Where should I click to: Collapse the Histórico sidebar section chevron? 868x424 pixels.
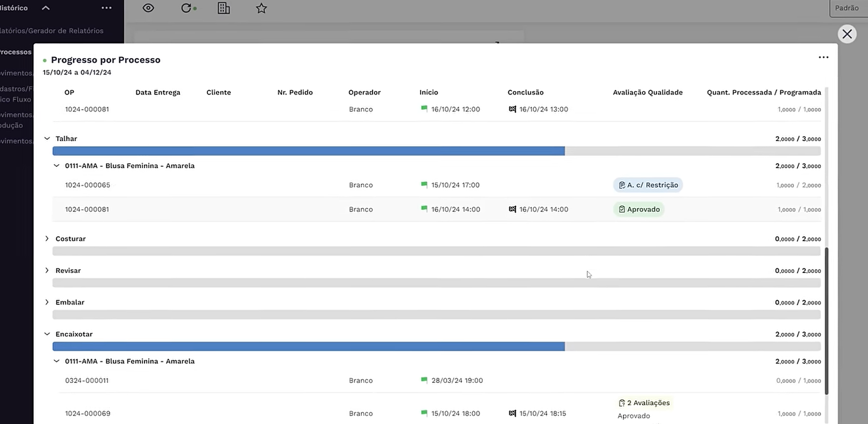[x=46, y=8]
